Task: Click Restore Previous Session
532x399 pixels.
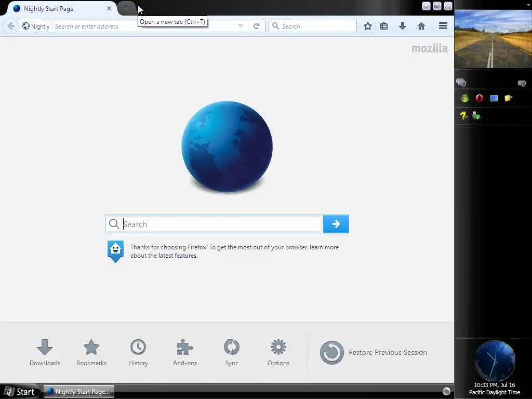Action: (x=373, y=353)
